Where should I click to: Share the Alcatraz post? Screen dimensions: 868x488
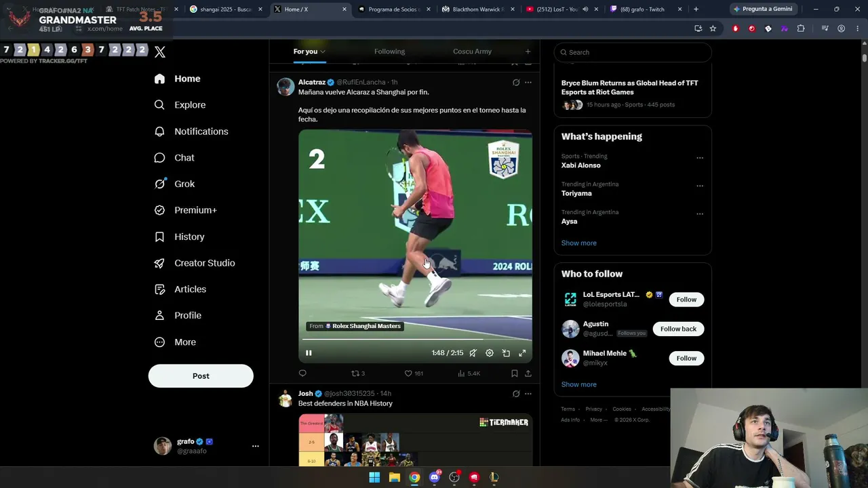click(x=528, y=373)
